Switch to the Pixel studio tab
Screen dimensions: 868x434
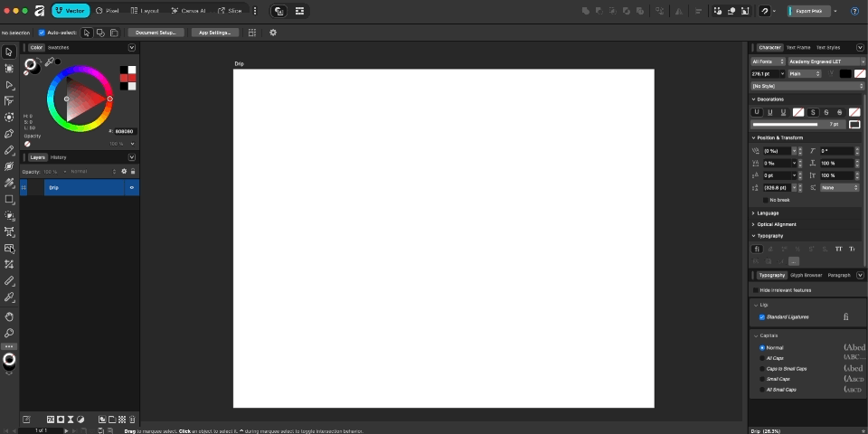tap(108, 11)
